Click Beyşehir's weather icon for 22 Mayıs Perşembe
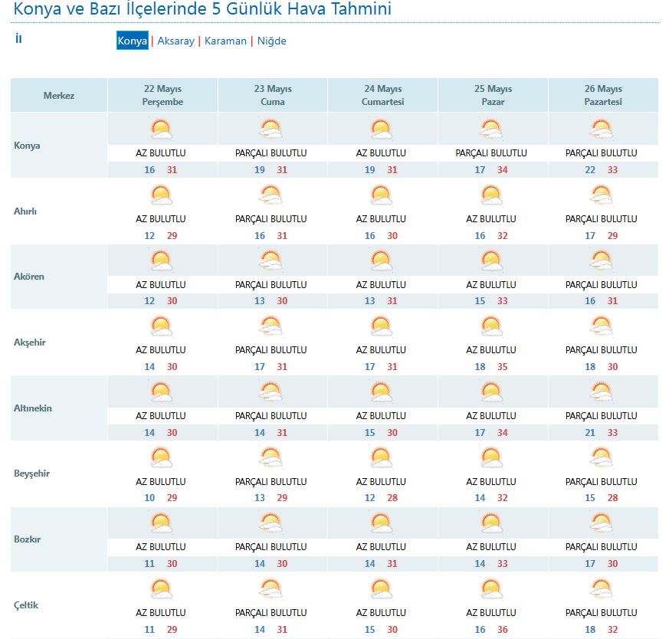The width and height of the screenshot is (672, 639). (161, 458)
